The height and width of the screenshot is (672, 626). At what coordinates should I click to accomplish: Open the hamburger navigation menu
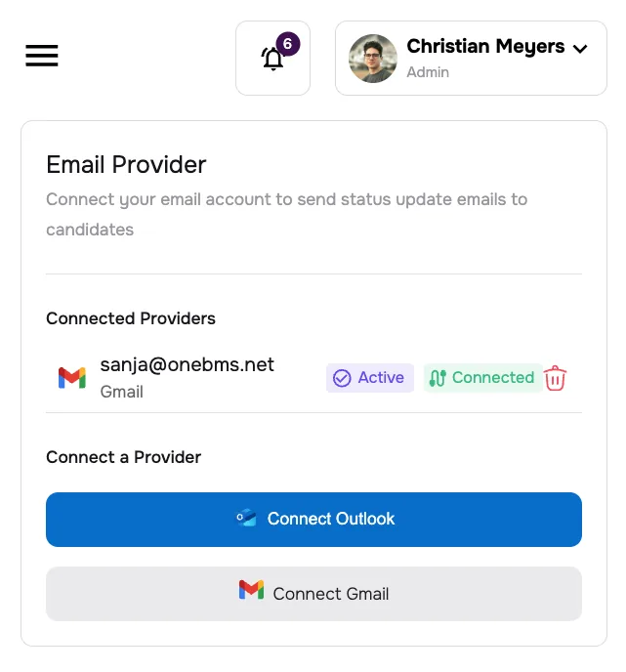[x=42, y=56]
